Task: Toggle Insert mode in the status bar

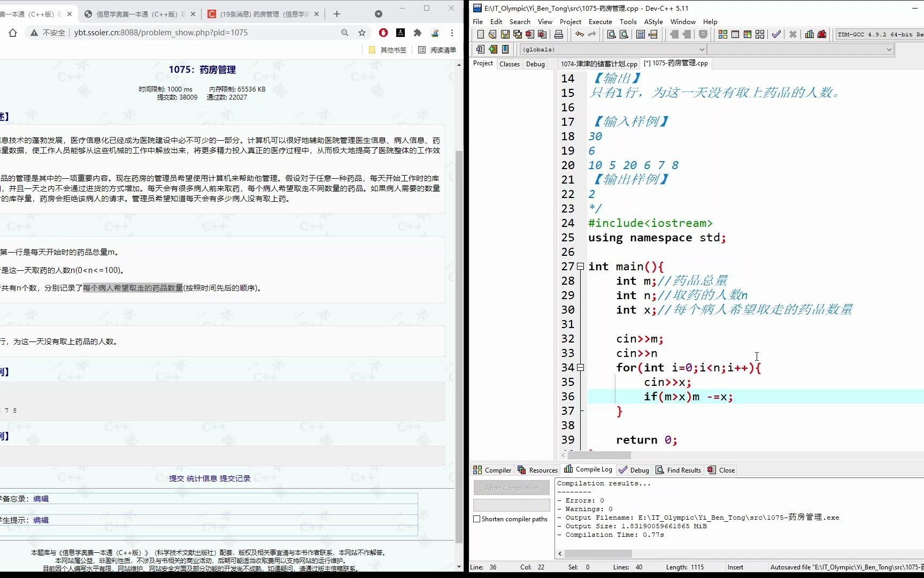Action: pyautogui.click(x=737, y=567)
